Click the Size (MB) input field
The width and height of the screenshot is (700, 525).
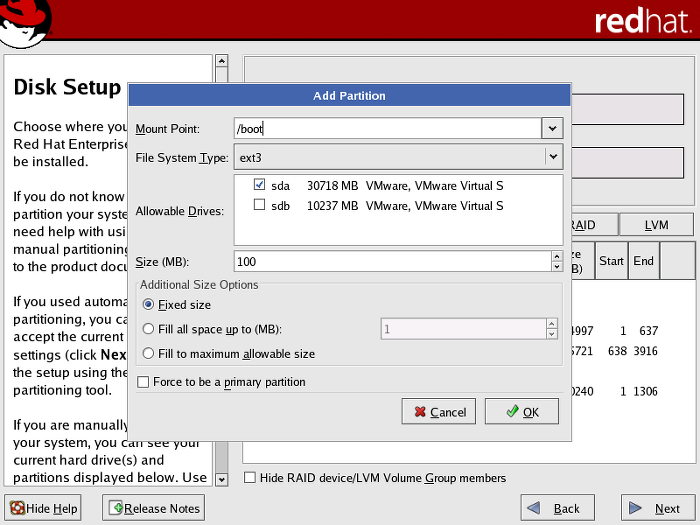[x=393, y=262]
